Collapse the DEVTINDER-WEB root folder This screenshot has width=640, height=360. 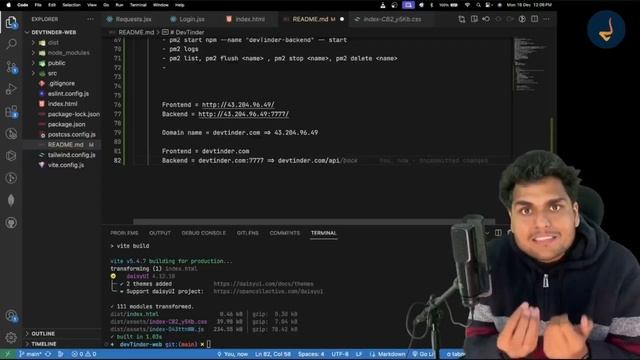pyautogui.click(x=53, y=32)
